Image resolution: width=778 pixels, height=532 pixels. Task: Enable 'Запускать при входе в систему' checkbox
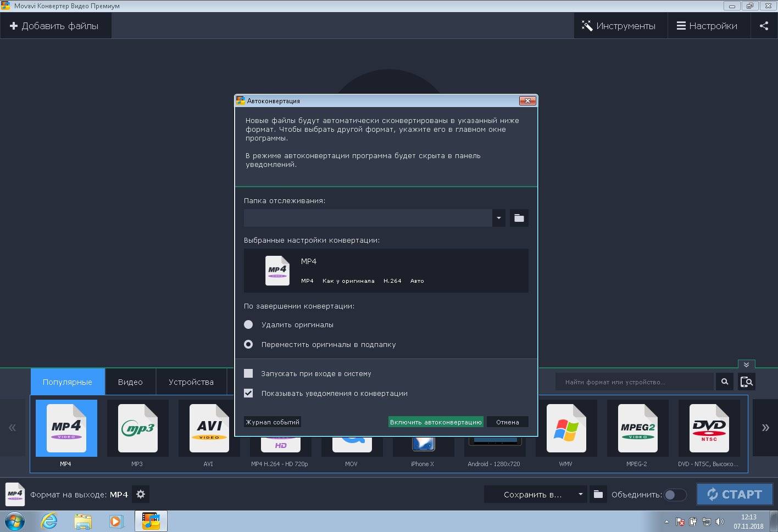(248, 373)
